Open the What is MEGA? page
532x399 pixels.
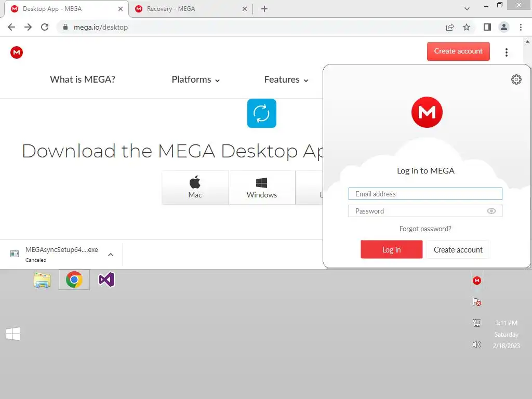83,79
